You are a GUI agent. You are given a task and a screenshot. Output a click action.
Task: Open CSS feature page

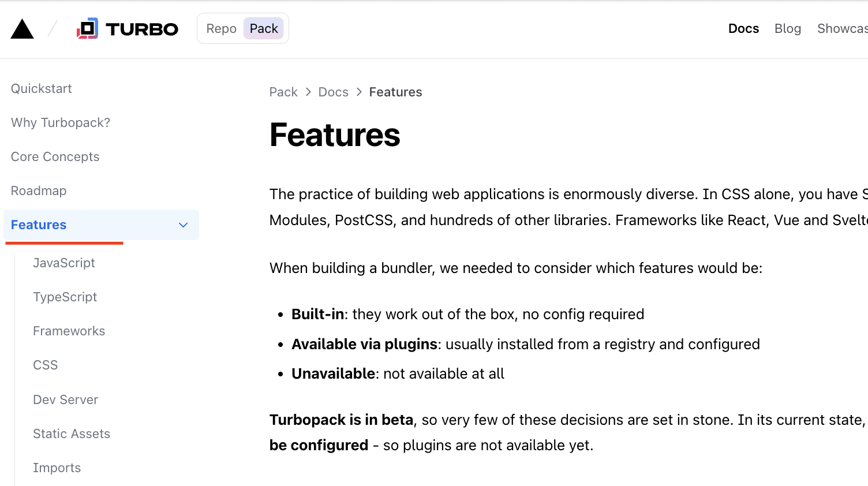[46, 365]
